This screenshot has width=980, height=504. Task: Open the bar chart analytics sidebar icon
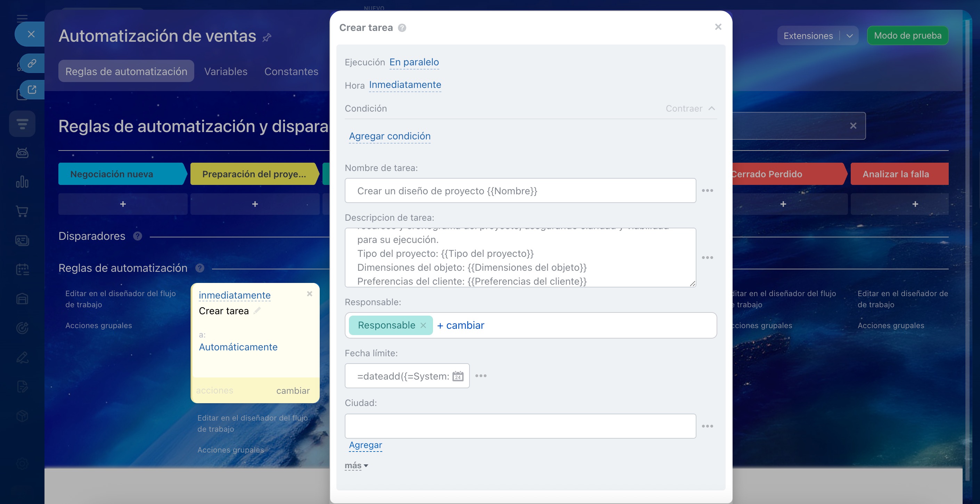pos(22,182)
